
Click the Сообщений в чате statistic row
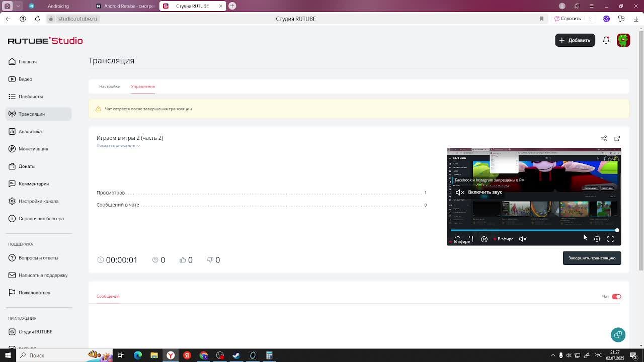tap(262, 205)
